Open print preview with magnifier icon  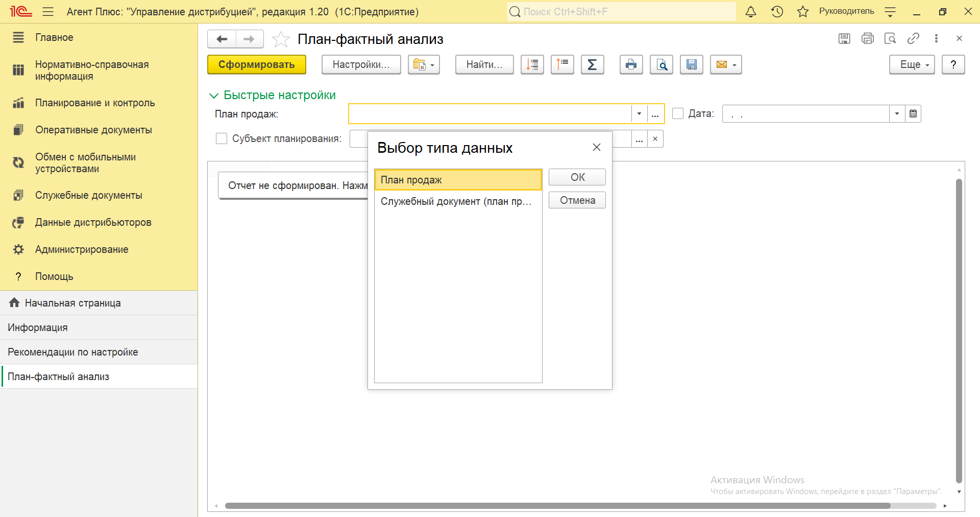pyautogui.click(x=661, y=65)
